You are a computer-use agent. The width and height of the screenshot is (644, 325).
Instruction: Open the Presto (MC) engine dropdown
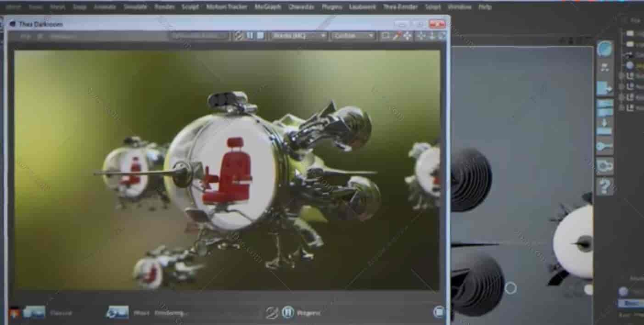(x=298, y=36)
